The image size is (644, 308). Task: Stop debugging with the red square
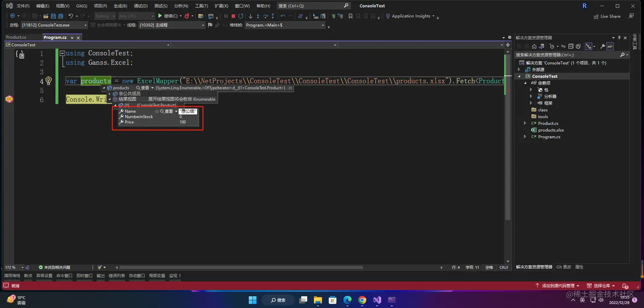pos(233,16)
